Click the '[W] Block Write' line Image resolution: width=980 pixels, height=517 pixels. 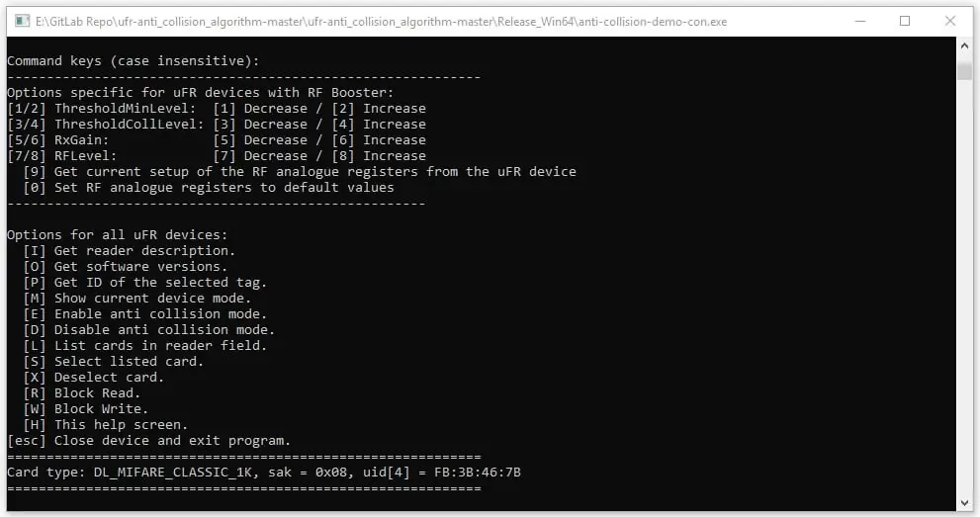(x=86, y=409)
